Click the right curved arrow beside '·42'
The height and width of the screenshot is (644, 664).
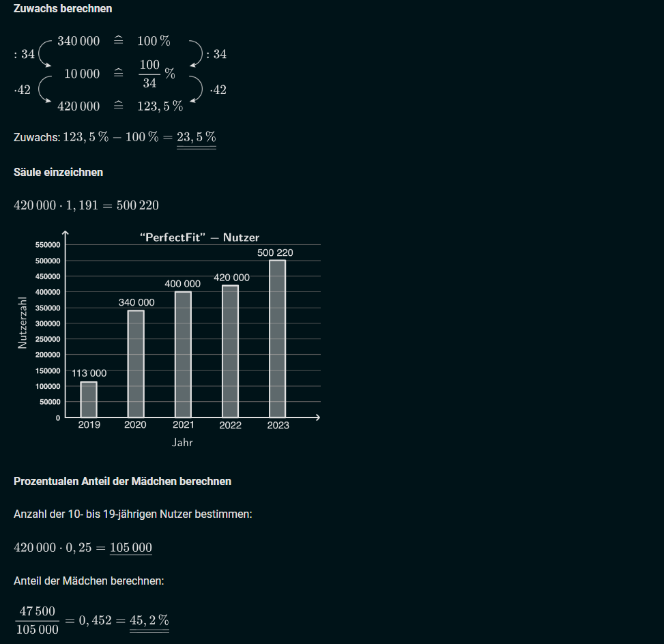click(197, 89)
